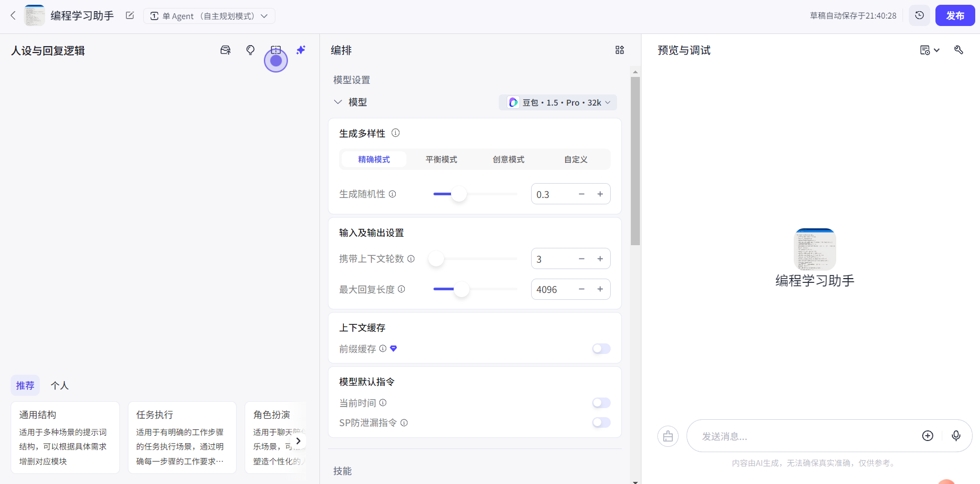
Task: Enable the SP防泄漏指令 toggle
Action: [601, 422]
